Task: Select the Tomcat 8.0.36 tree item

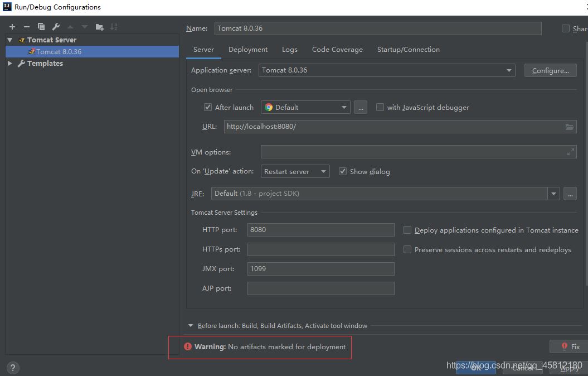Action: (58, 51)
